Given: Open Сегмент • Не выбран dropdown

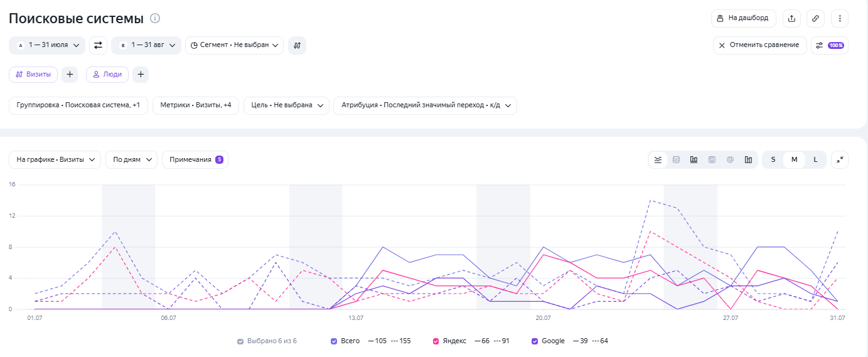Looking at the screenshot, I should click(234, 45).
